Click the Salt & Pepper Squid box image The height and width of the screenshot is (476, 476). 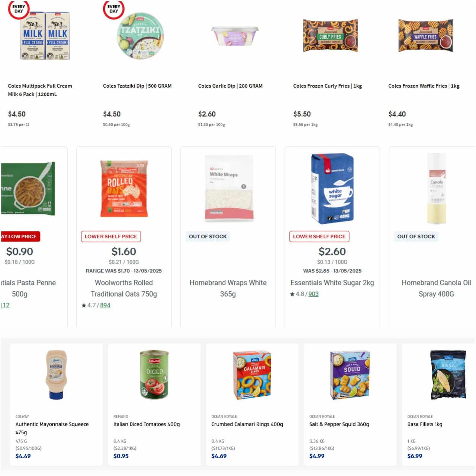(350, 375)
